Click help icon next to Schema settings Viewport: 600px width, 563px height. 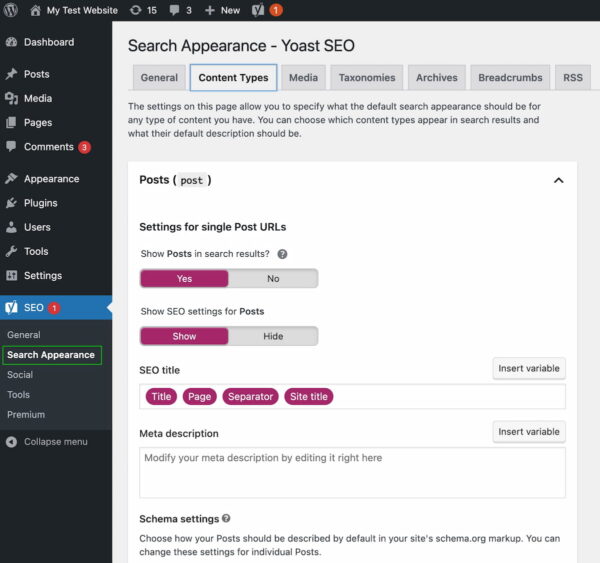226,519
